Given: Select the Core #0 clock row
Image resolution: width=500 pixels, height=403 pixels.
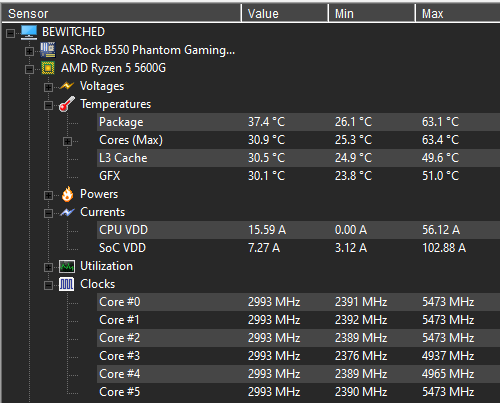Looking at the screenshot, I should pyautogui.click(x=298, y=302).
